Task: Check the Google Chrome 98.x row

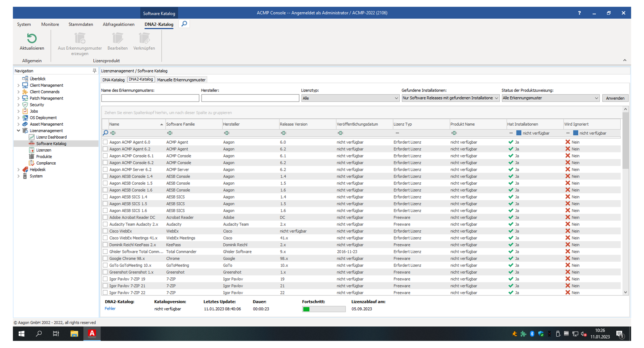Action: [105, 258]
